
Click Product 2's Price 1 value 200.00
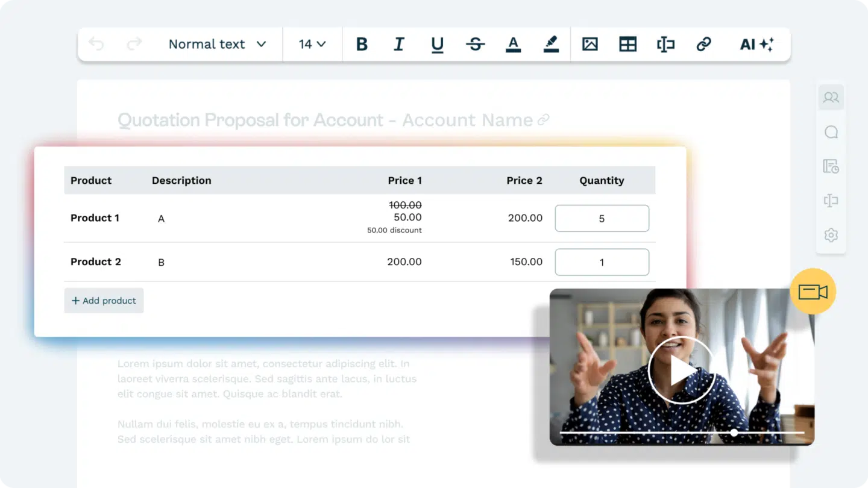point(404,261)
